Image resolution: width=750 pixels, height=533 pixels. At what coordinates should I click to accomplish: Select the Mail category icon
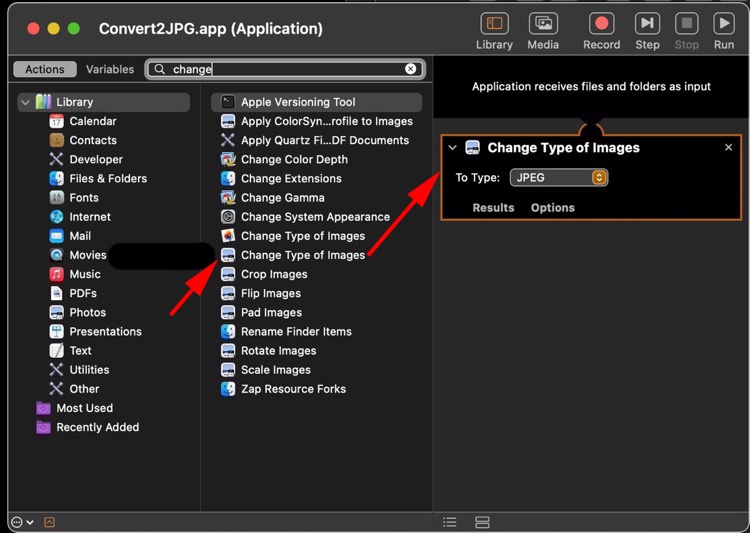click(x=56, y=236)
